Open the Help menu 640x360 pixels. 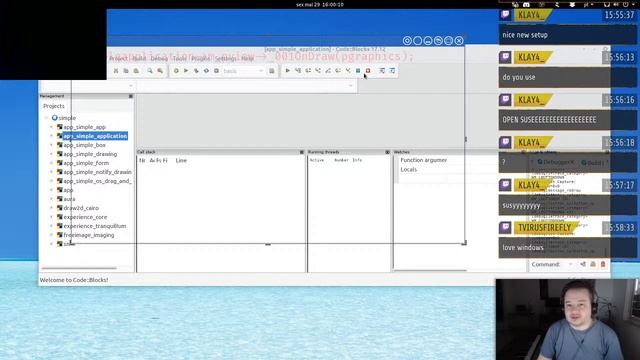(x=247, y=59)
